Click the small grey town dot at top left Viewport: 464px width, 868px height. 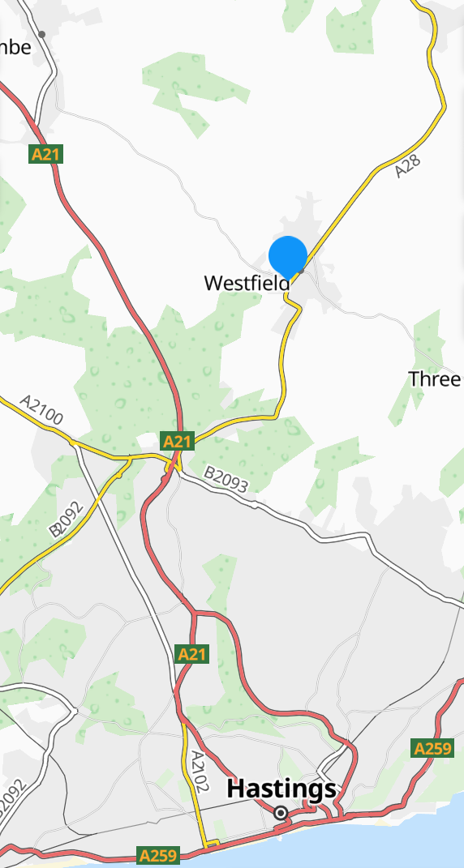pos(41,34)
